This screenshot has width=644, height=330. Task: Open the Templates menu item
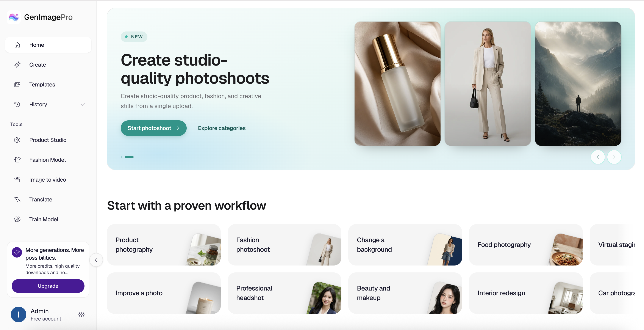pos(48,85)
